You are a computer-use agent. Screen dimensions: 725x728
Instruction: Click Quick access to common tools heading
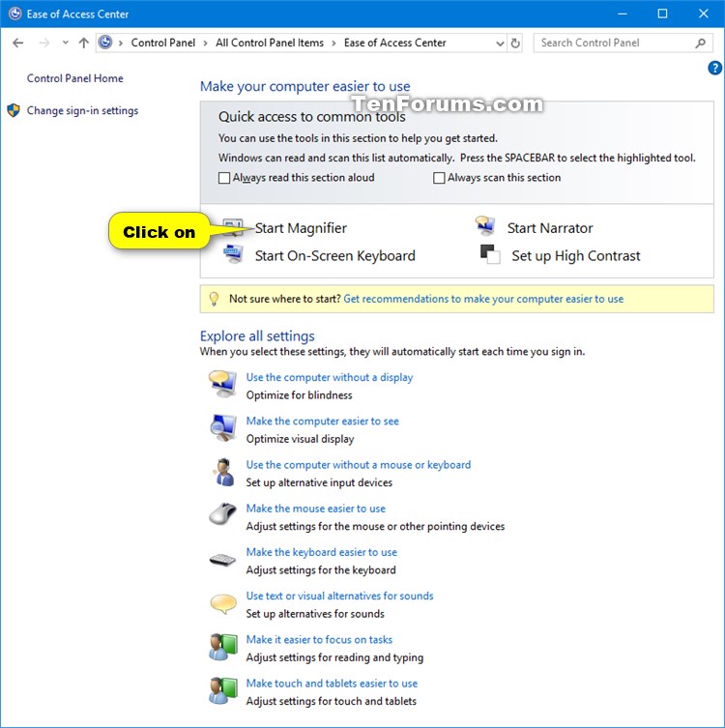pos(312,117)
